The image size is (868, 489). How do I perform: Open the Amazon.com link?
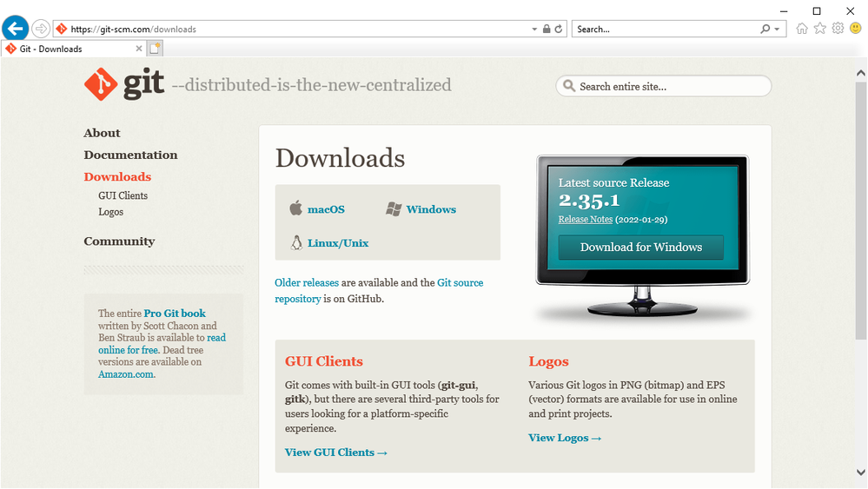coord(126,374)
